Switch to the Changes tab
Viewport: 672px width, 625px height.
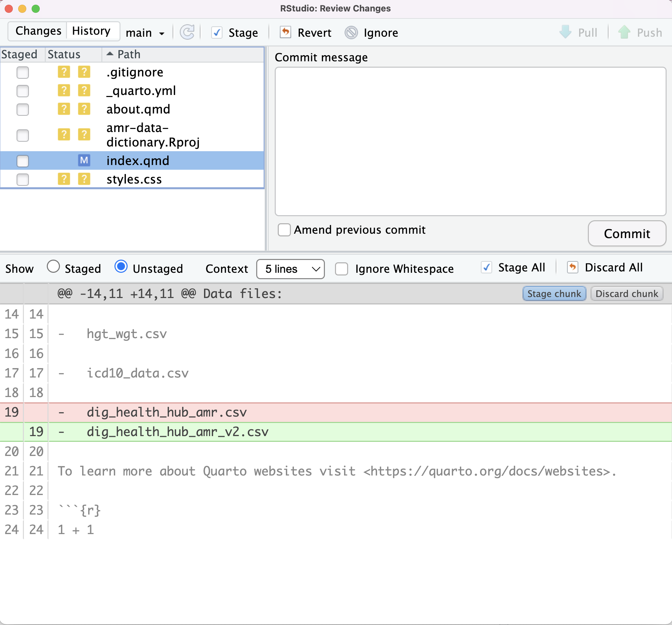[x=38, y=31]
